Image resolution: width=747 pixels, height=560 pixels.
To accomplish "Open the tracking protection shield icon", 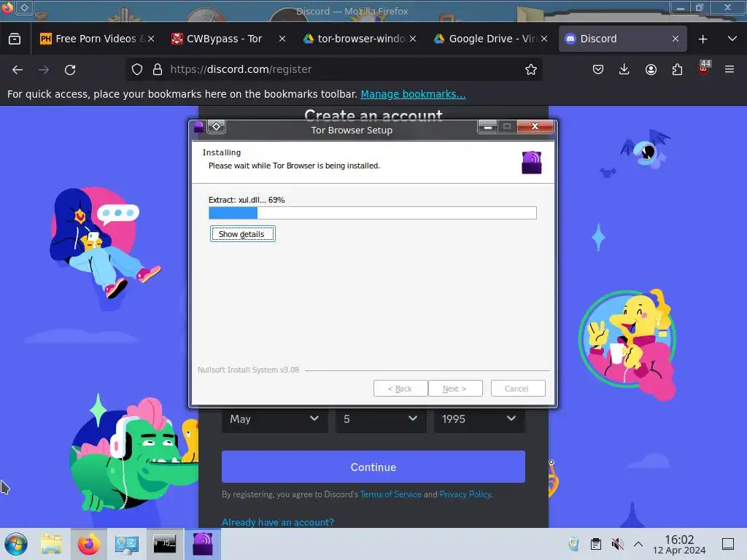I will (137, 69).
